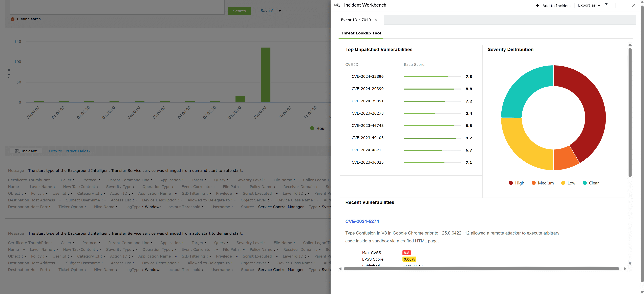The image size is (644, 294).
Task: Click the Search button
Action: pyautogui.click(x=239, y=11)
